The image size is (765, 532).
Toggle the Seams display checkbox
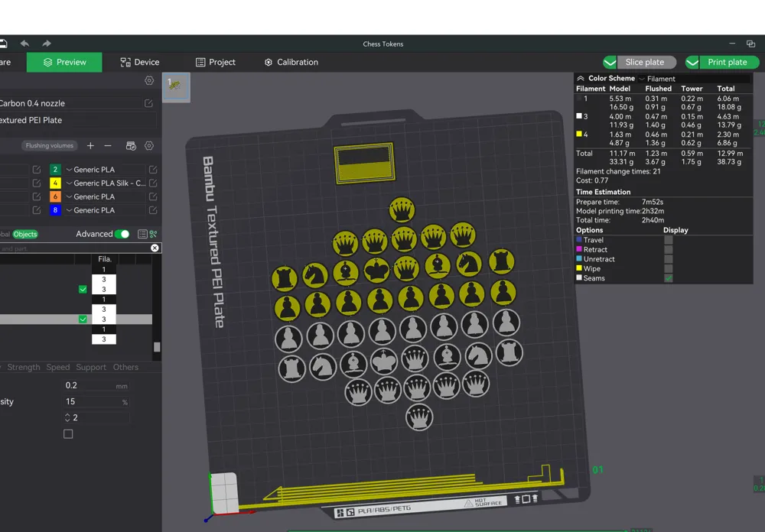point(669,278)
